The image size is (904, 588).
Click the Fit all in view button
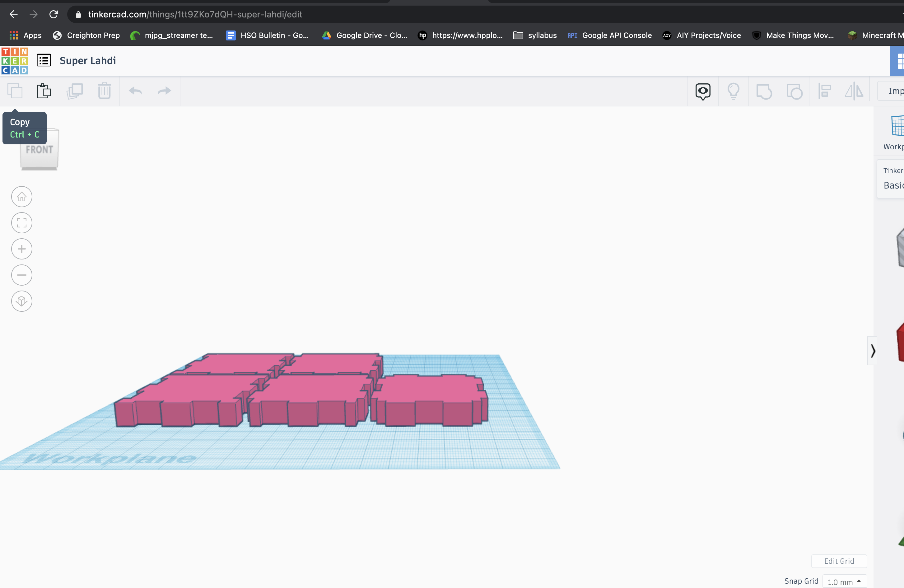point(22,223)
